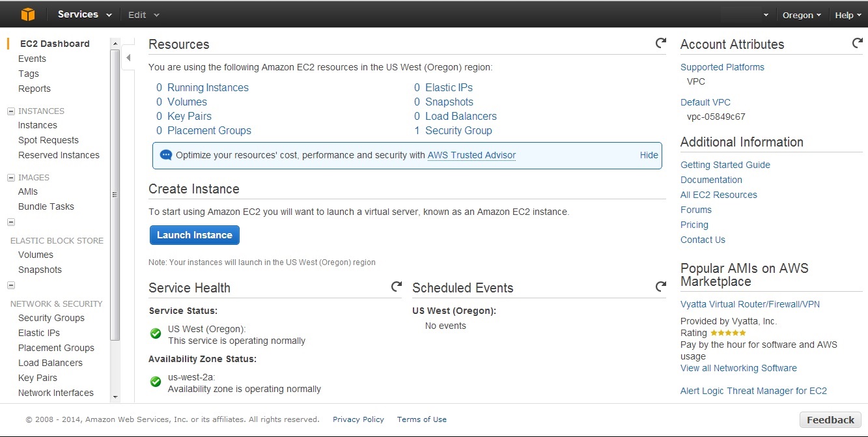Refresh the Account Attributes section
The image size is (868, 437).
[858, 44]
